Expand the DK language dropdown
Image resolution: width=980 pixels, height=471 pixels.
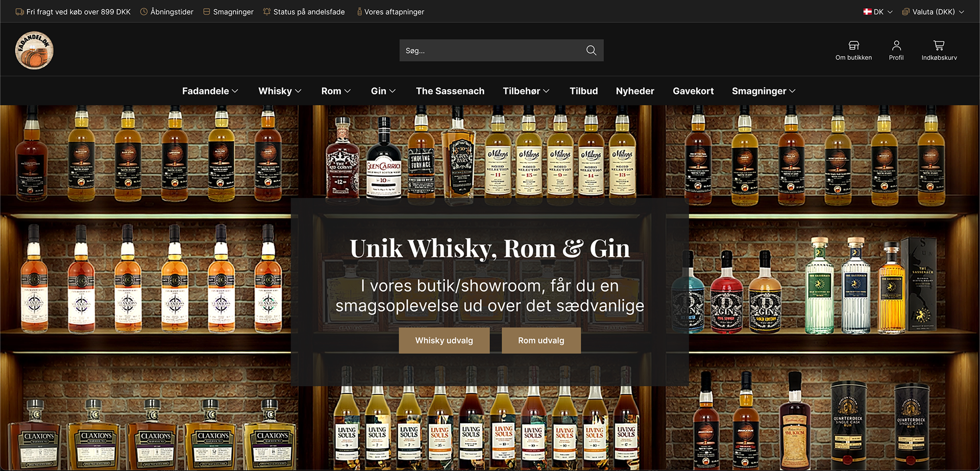coord(878,12)
